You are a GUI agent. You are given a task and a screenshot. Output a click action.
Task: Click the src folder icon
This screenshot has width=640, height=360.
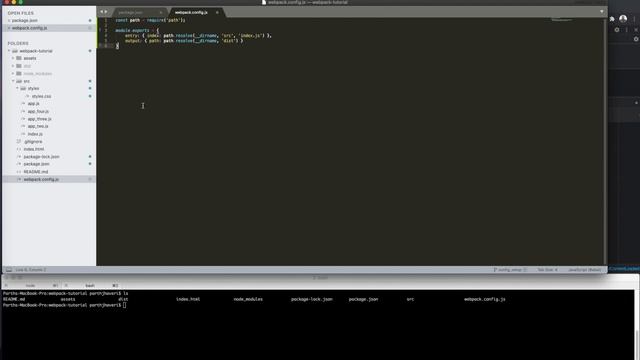point(19,81)
